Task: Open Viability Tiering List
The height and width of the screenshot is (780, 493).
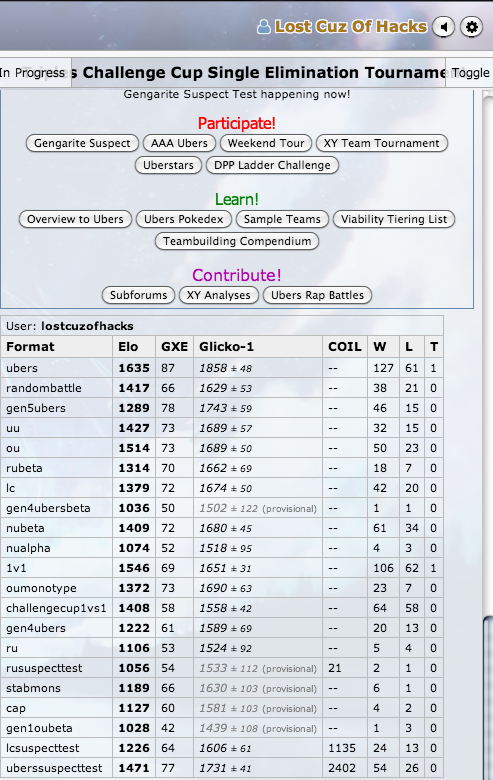Action: click(x=394, y=219)
